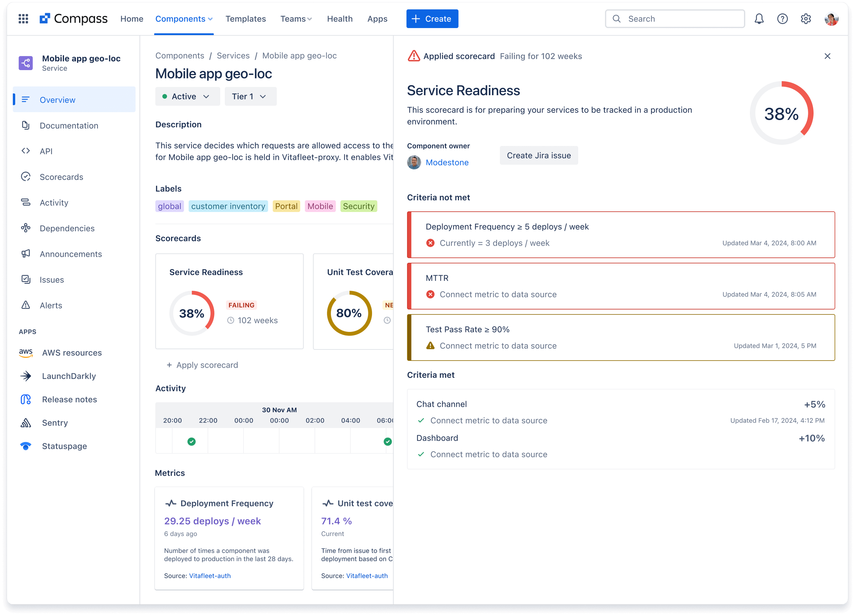Click the Dependencies icon in sidebar

[26, 228]
